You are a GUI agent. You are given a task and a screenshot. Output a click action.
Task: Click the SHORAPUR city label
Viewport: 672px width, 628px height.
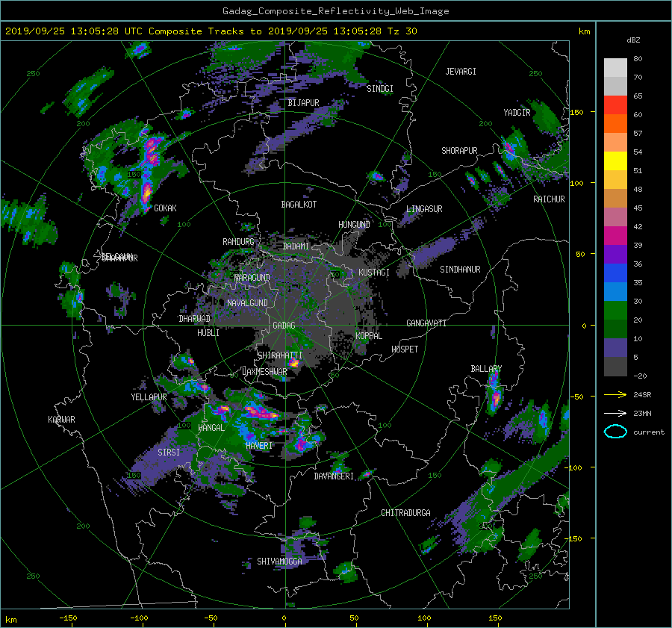point(459,151)
